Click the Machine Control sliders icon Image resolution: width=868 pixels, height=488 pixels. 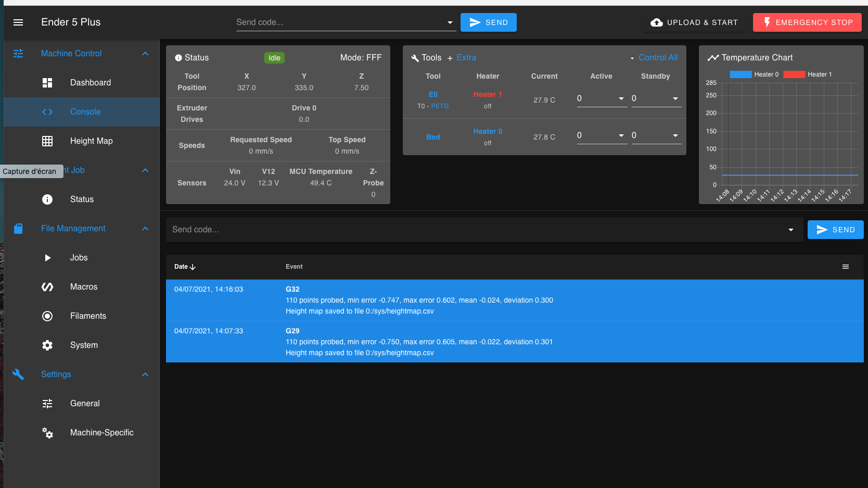18,54
